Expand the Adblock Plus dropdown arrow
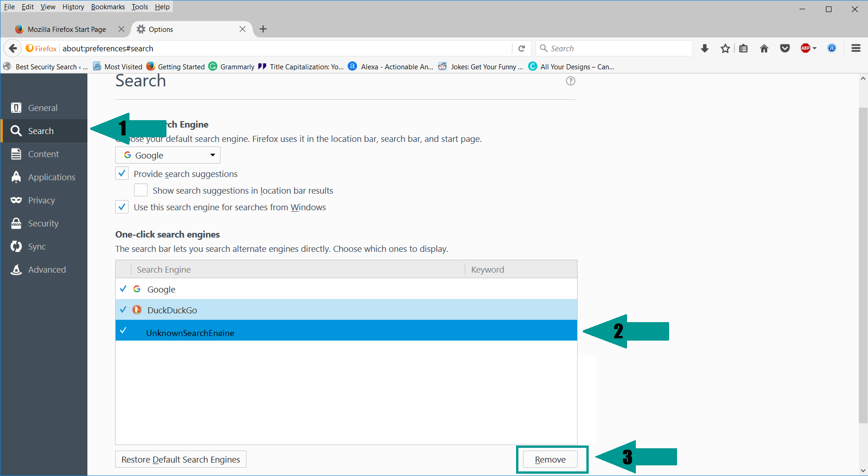Viewport: 868px width, 476px height. pyautogui.click(x=815, y=49)
